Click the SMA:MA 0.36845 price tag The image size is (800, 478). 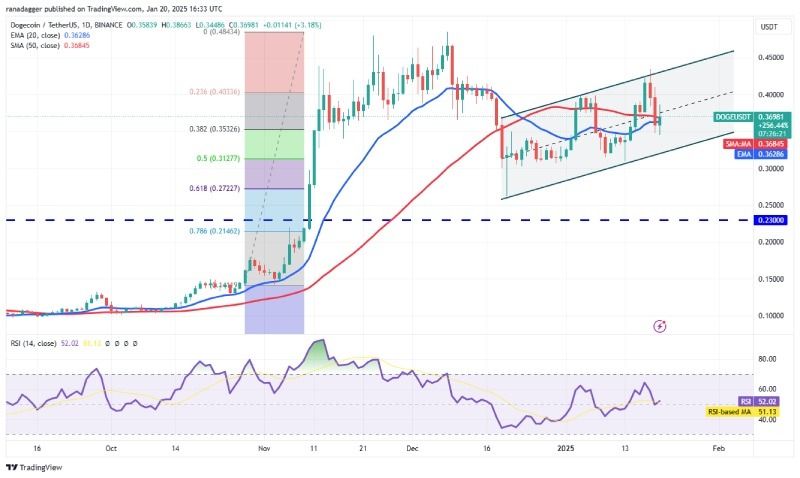[755, 144]
